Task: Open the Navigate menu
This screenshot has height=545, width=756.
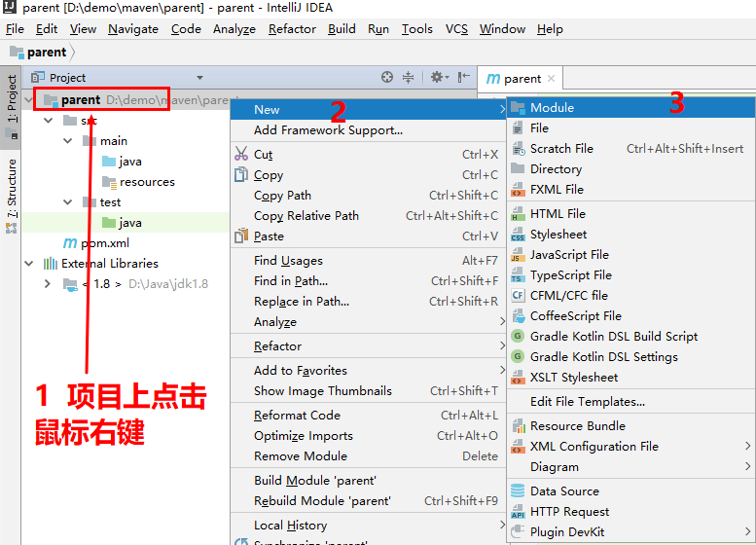Action: 133,29
